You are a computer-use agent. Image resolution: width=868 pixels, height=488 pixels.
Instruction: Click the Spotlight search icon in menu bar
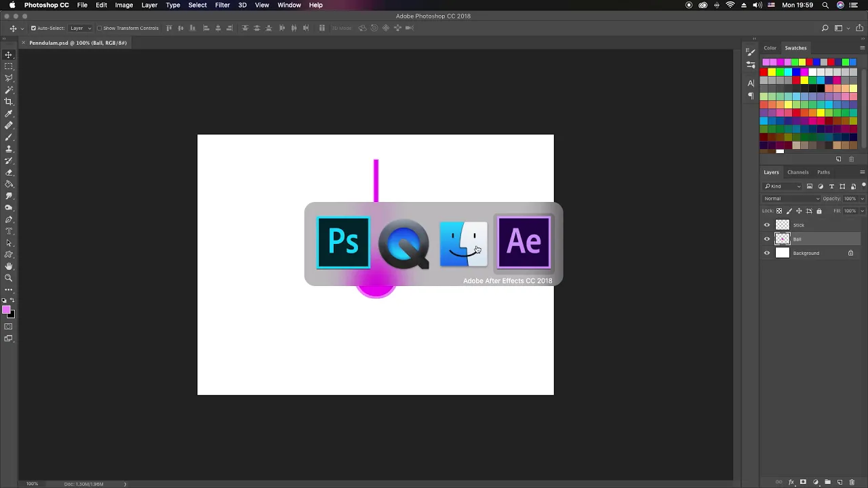click(x=825, y=5)
